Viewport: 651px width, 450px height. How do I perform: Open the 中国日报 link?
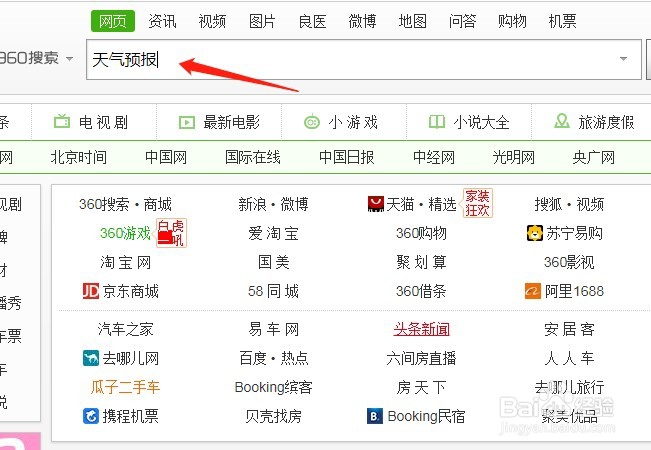tap(347, 157)
